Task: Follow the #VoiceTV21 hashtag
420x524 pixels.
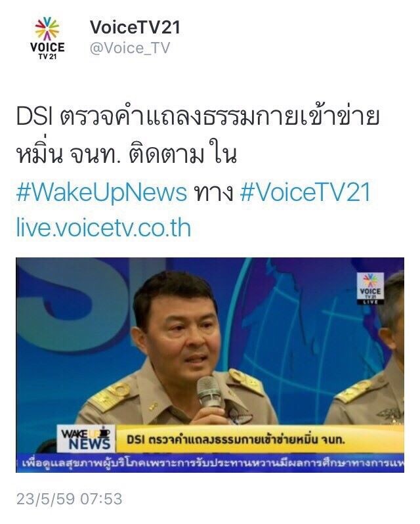Action: [306, 192]
